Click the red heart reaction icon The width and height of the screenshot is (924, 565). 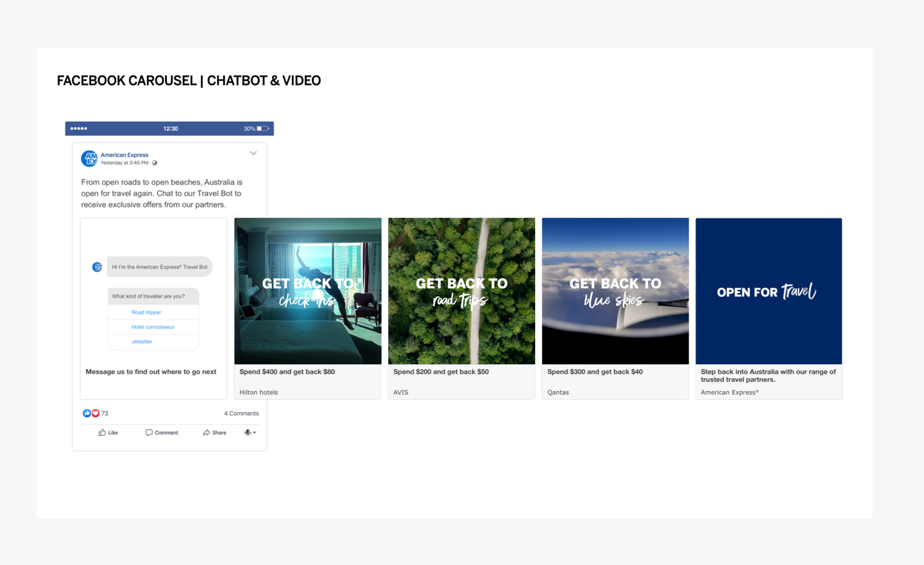95,413
